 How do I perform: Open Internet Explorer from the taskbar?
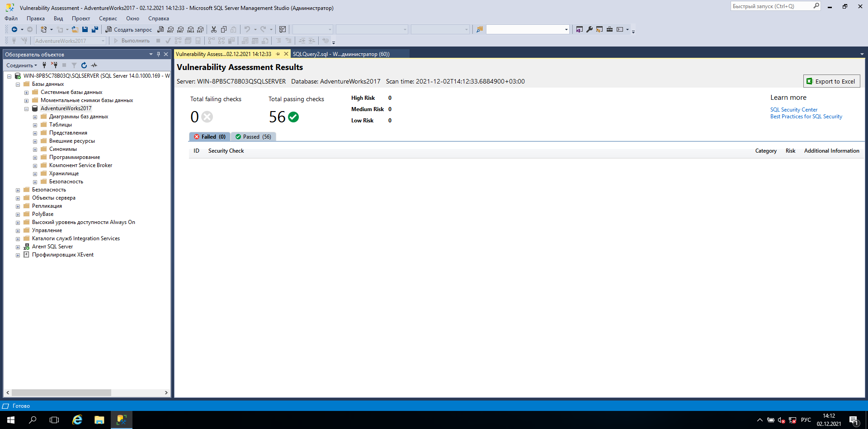click(x=77, y=420)
